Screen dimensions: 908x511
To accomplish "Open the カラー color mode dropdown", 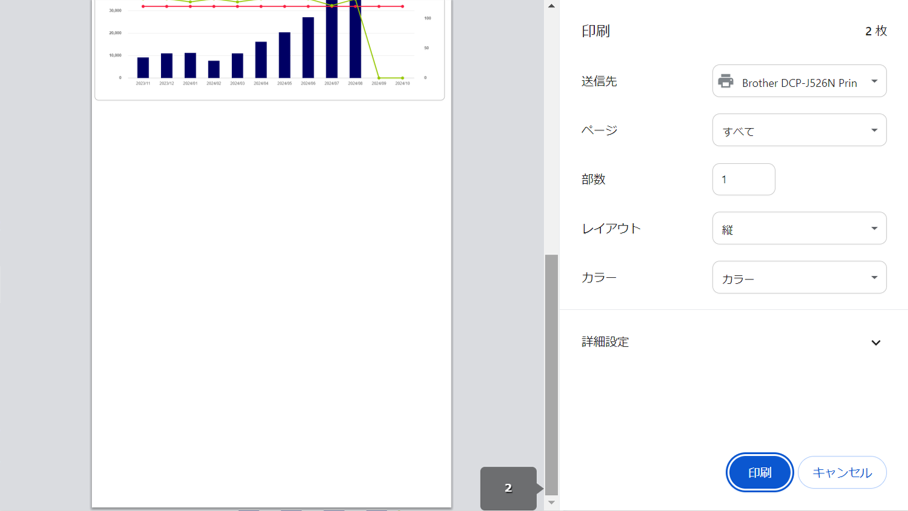I will 799,278.
